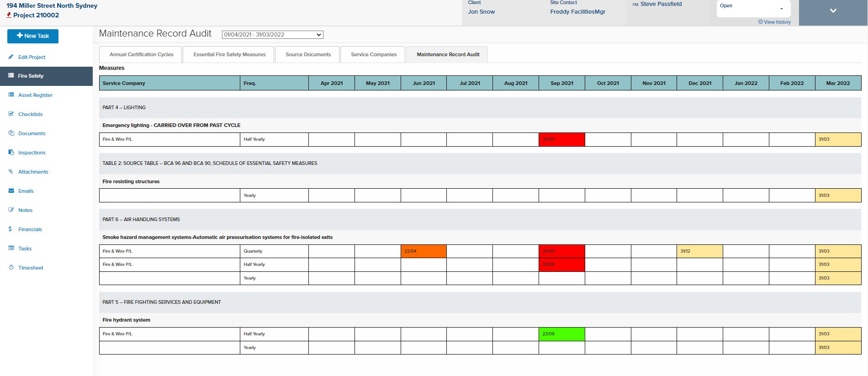Click the pencil icon beside Edit Project

coord(11,57)
